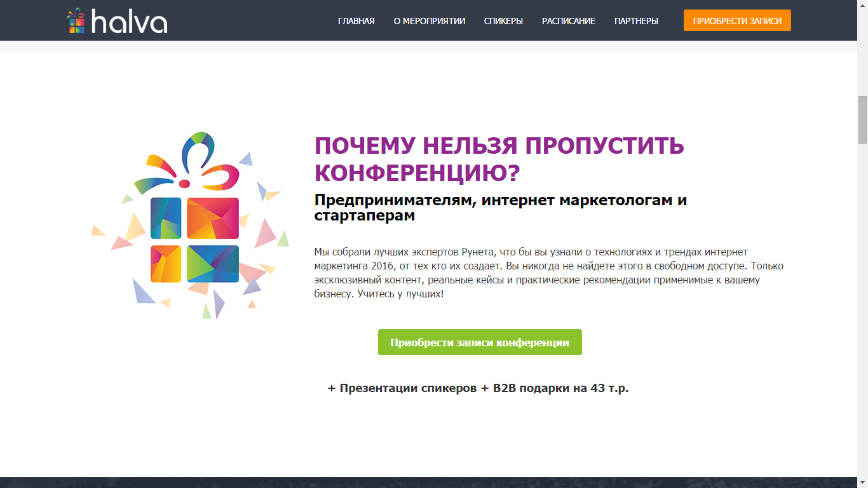Click the page vertical scrollbar thumb
Viewport: 868px width, 488px height.
point(862,119)
